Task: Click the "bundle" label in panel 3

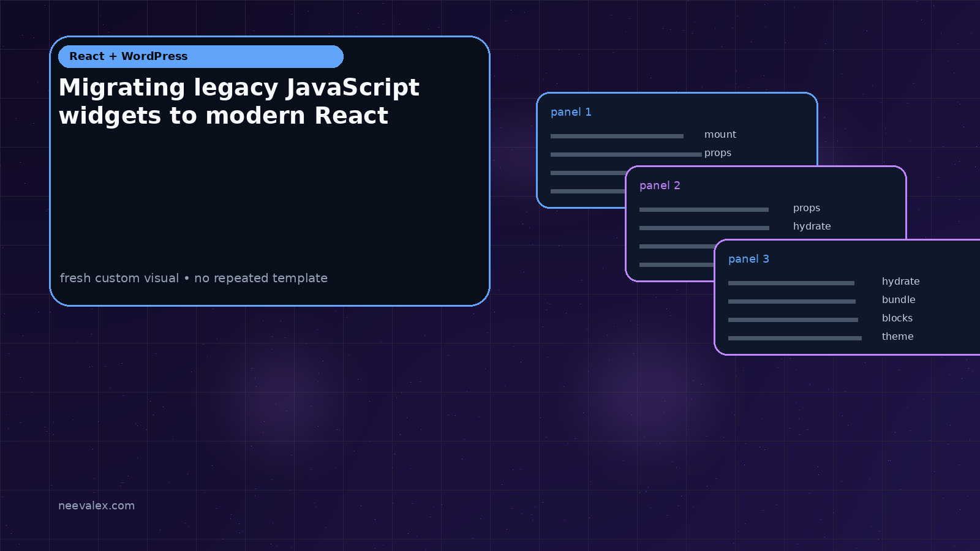Action: click(x=899, y=300)
